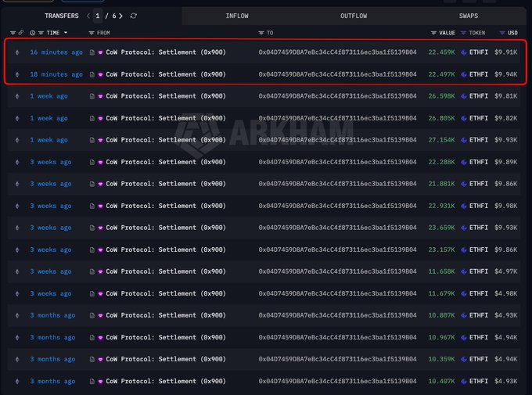The width and height of the screenshot is (532, 395).
Task: Go to the previous transfers page
Action: click(x=88, y=16)
